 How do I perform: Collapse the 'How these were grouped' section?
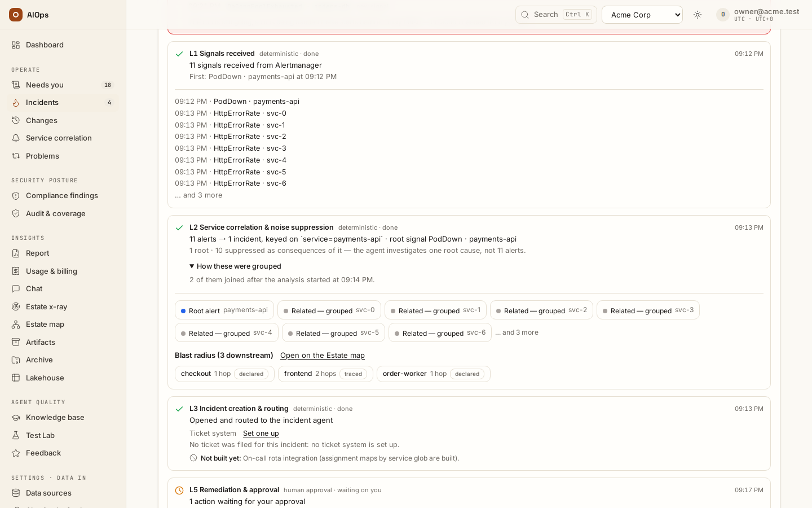(x=235, y=266)
